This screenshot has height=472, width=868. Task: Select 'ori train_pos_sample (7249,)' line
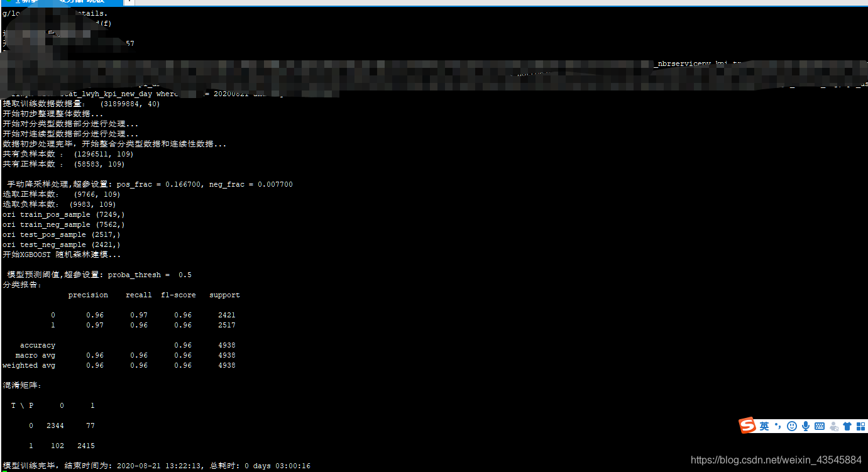pos(63,214)
